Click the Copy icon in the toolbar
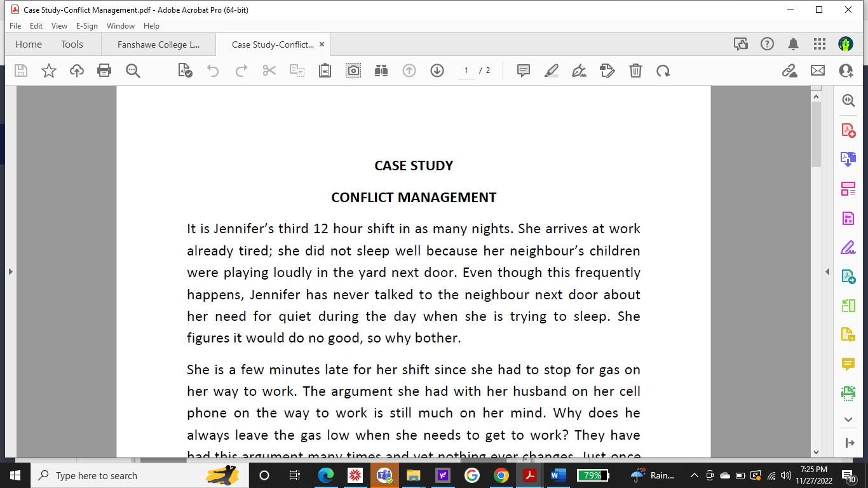The image size is (868, 488). coord(297,71)
